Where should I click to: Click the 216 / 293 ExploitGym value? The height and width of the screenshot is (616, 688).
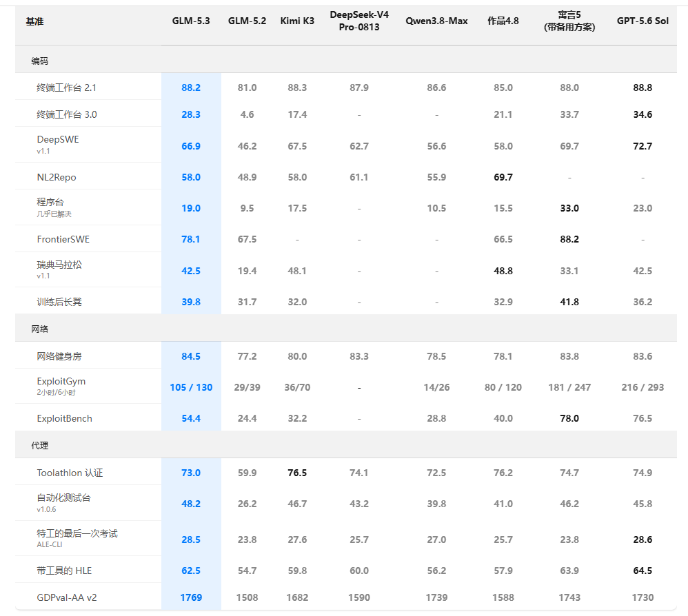click(643, 387)
